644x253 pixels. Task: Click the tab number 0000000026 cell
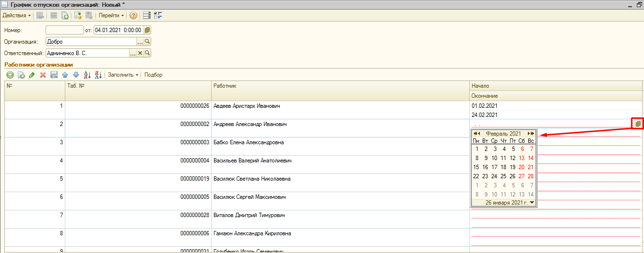(x=138, y=110)
